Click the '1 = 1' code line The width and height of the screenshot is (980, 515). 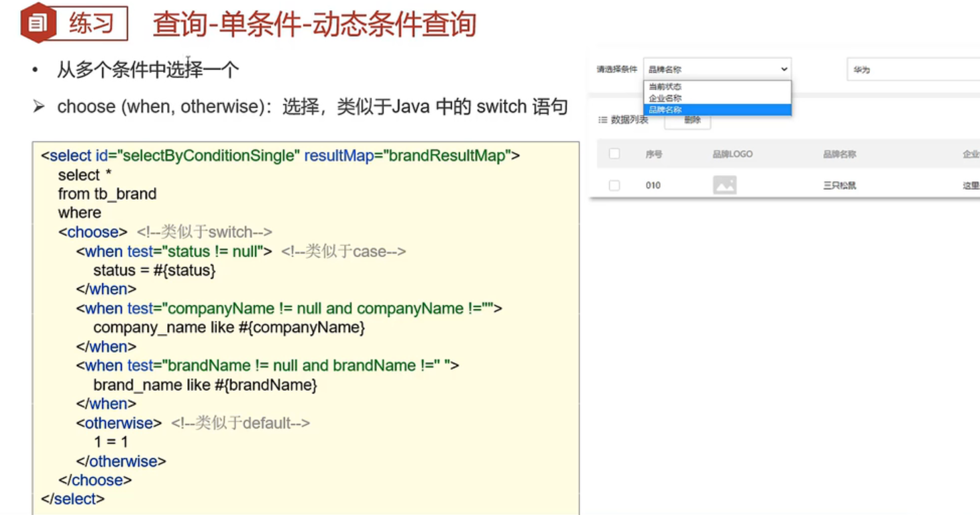tap(111, 442)
